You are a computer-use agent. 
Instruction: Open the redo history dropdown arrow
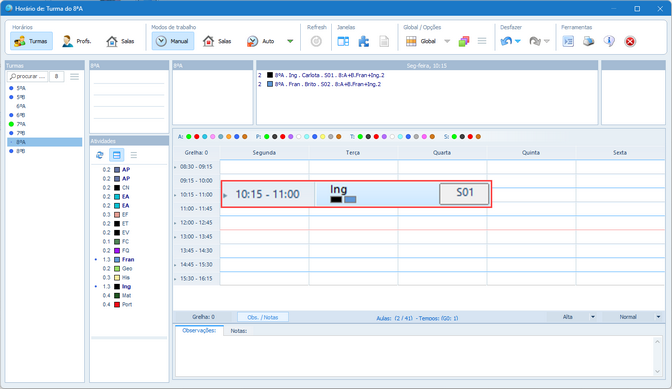546,41
